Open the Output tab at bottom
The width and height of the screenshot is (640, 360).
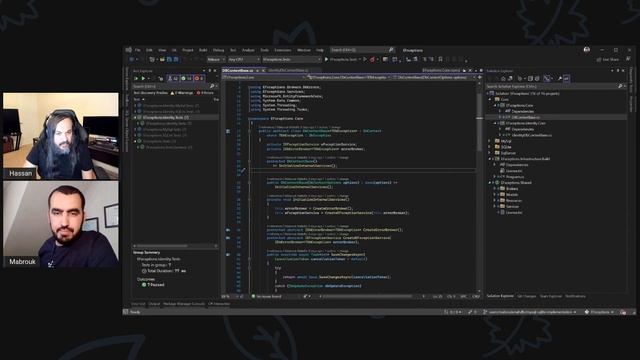(154, 304)
